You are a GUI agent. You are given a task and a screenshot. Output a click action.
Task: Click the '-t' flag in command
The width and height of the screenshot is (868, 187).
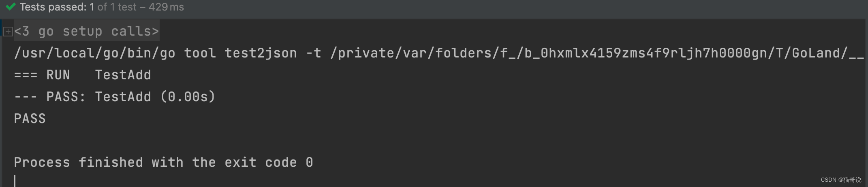[x=313, y=53]
